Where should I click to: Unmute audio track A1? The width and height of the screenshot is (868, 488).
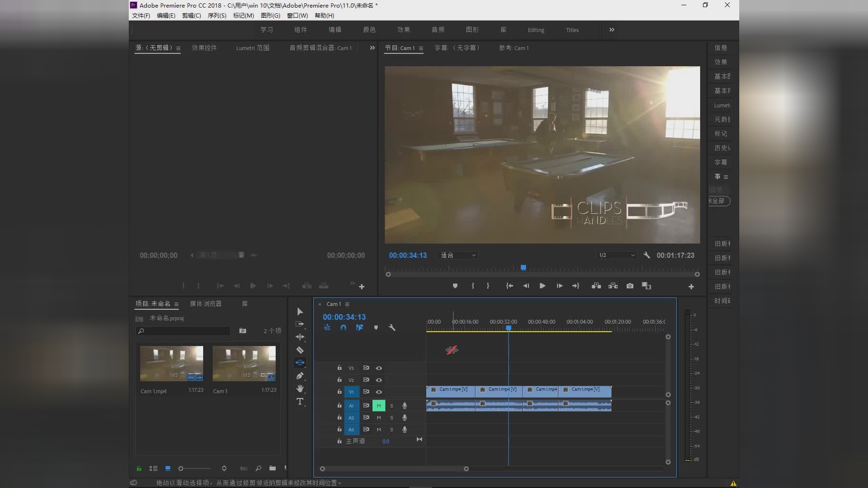pos(379,406)
